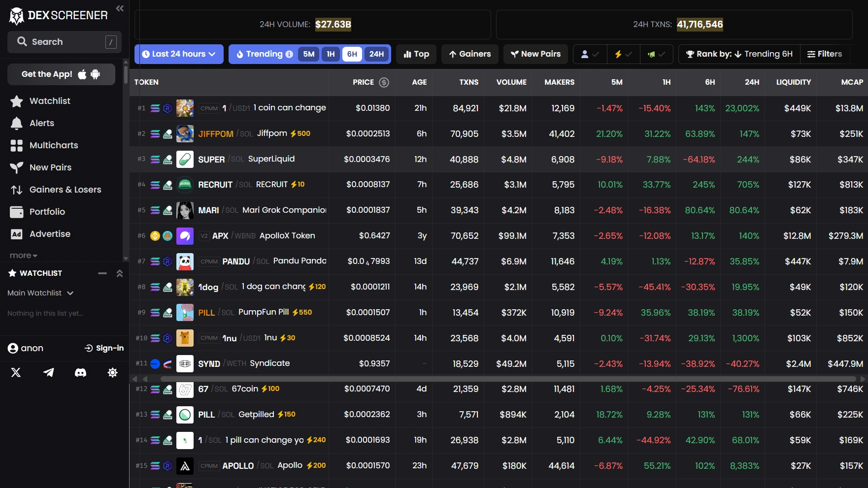Open the Filters button
The width and height of the screenshot is (868, 488).
(825, 54)
